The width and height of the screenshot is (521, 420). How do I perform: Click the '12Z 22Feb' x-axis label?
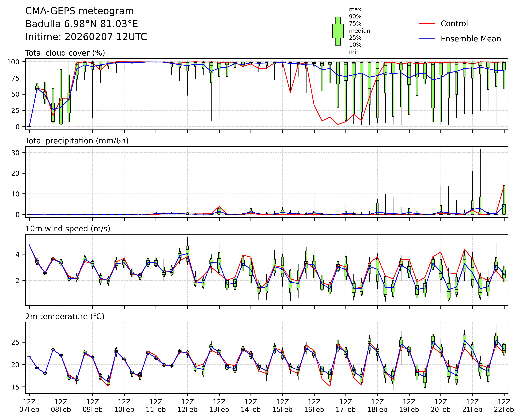tap(504, 406)
